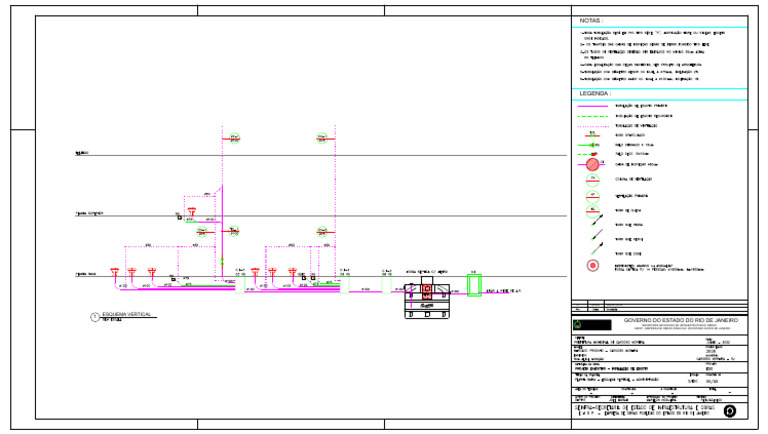Select the top-left green column tag circle
Image resolution: width=768 pixels, height=434 pixels.
point(235,138)
